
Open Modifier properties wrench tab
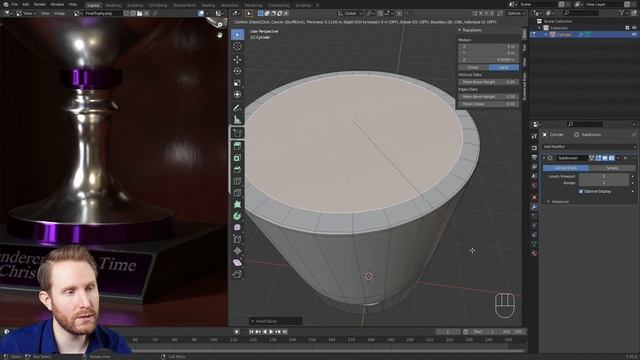pyautogui.click(x=534, y=207)
